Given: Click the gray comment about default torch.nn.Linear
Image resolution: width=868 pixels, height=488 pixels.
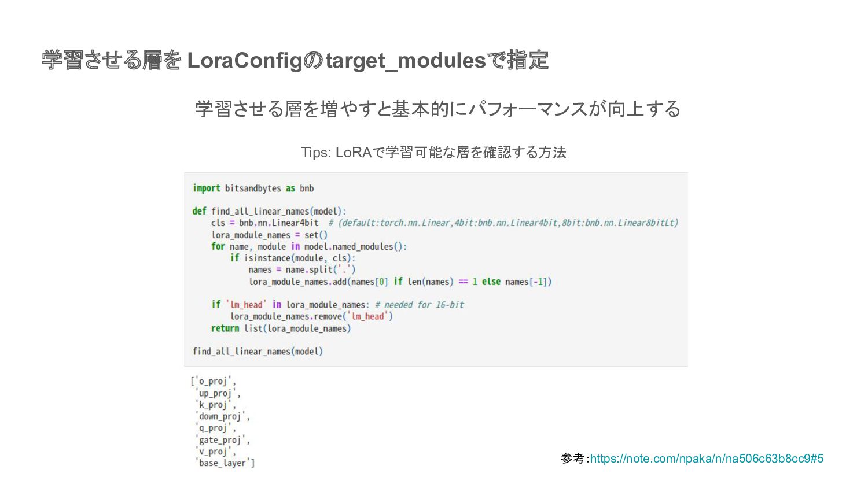Looking at the screenshot, I should click(503, 223).
